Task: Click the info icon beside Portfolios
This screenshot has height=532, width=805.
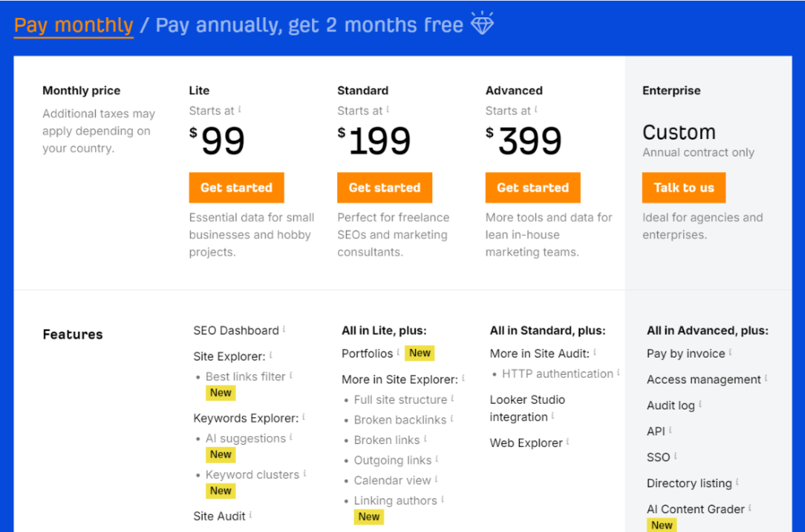Action: pyautogui.click(x=396, y=351)
